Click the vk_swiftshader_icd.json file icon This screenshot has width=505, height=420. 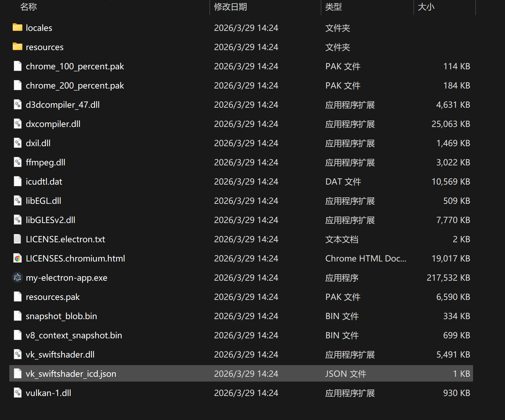click(18, 373)
